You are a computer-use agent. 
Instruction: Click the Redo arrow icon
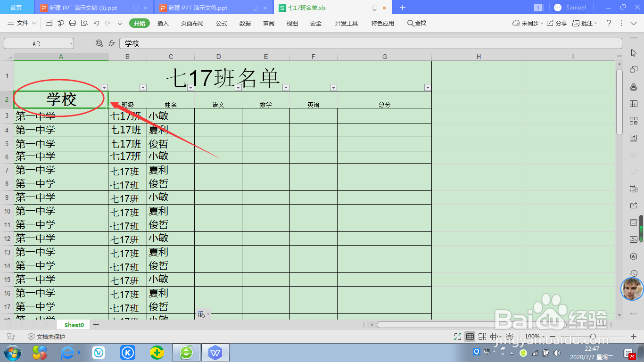[108, 23]
